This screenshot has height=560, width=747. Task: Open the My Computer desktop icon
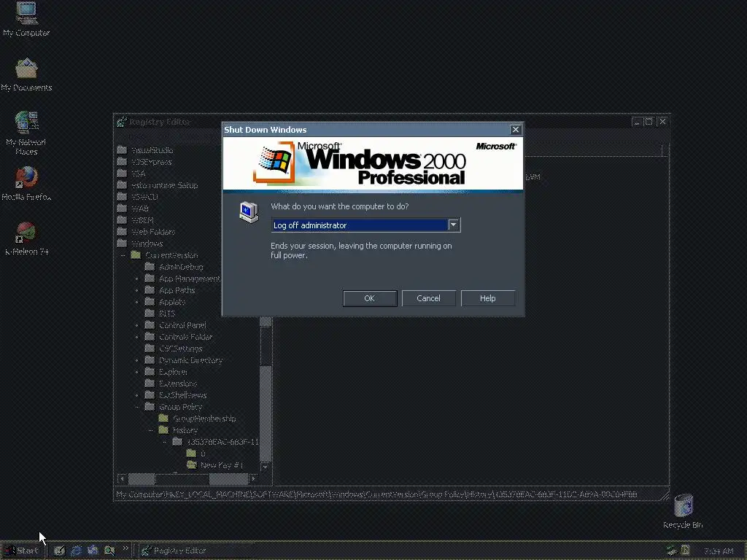(x=26, y=19)
